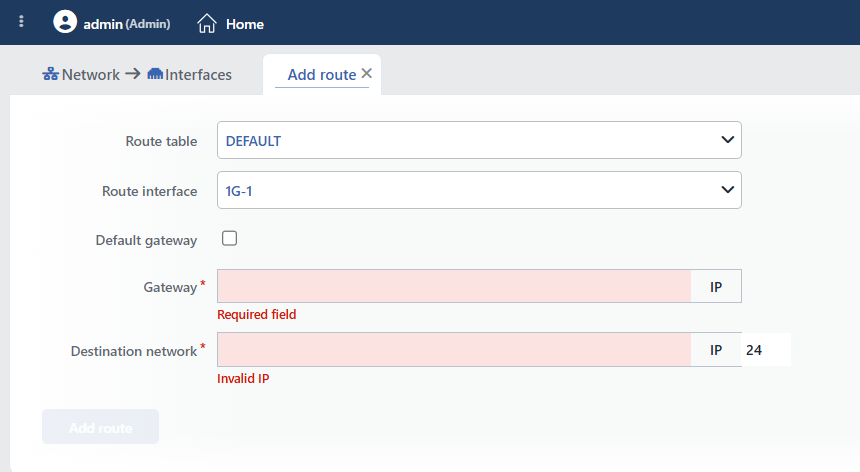Click the Route interface label
The height and width of the screenshot is (472, 860).
[x=149, y=191]
